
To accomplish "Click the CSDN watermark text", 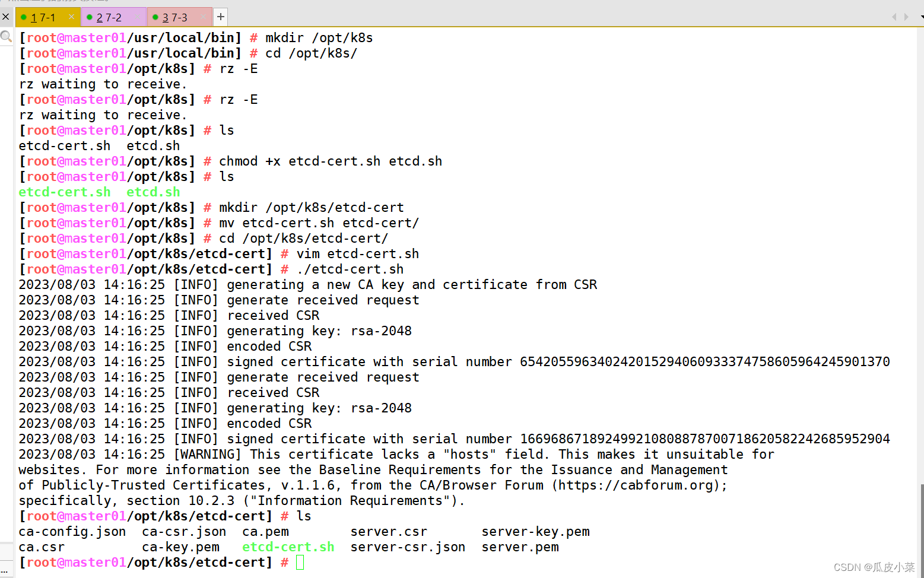I will tap(874, 567).
